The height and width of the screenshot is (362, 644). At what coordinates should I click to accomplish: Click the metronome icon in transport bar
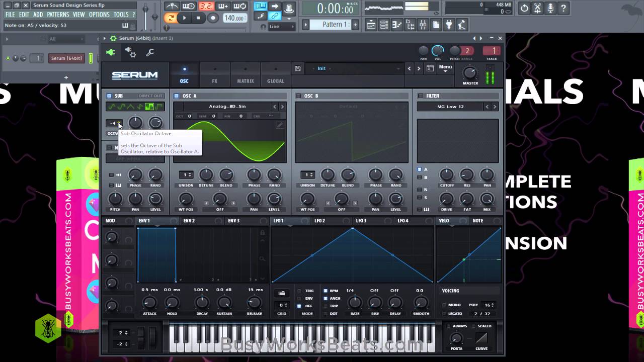172,7
